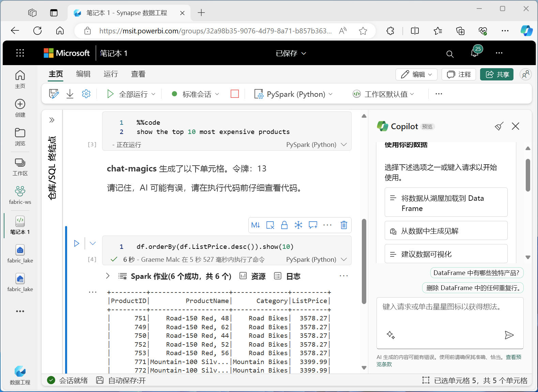
Task: Open run options chevron beside cell 4
Action: [x=93, y=243]
